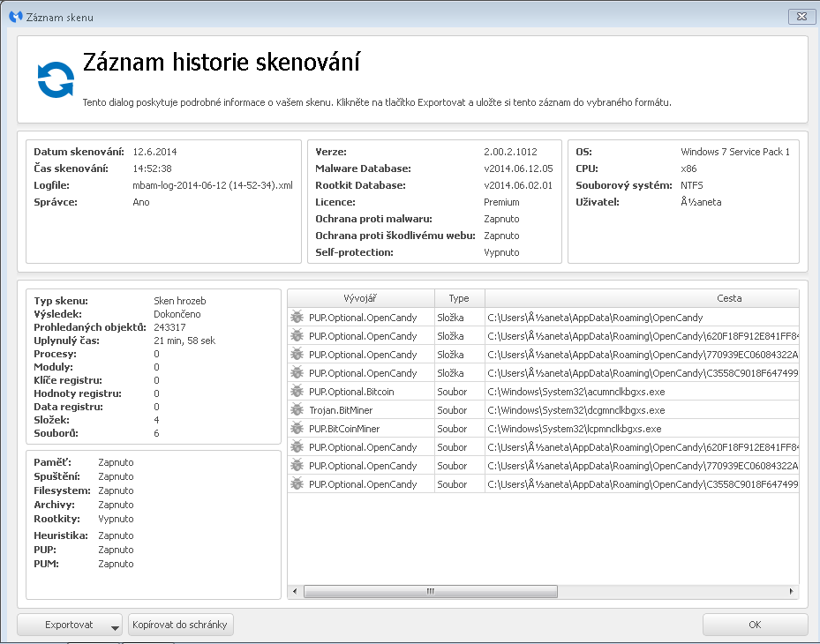Click PUP.Optional.Bitcoin threat name
The height and width of the screenshot is (644, 820).
pyautogui.click(x=351, y=392)
